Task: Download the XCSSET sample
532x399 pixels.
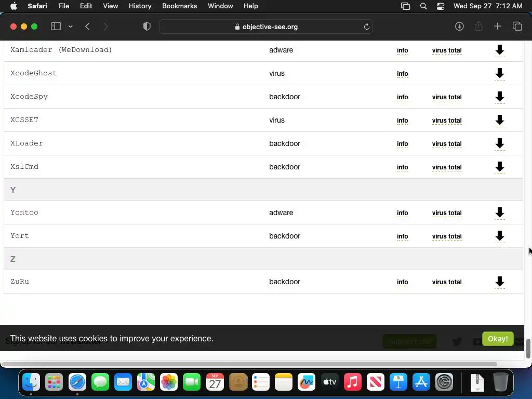Action: (499, 120)
